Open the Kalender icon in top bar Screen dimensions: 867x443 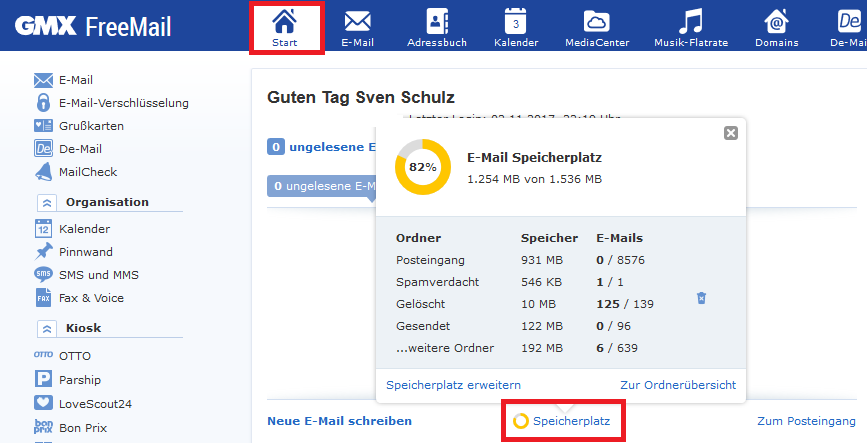[x=516, y=21]
